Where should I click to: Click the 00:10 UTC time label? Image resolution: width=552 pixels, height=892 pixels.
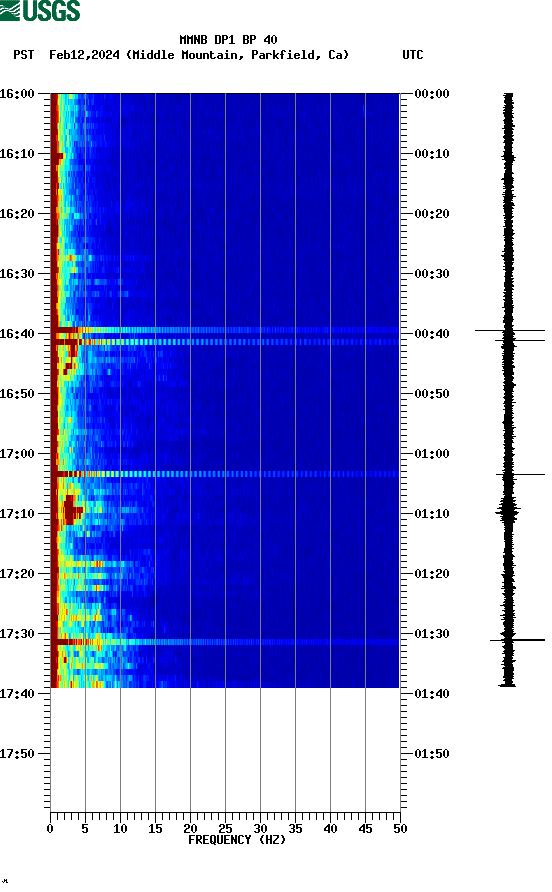pos(432,154)
